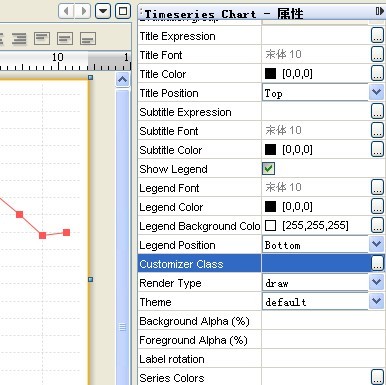Image resolution: width=386 pixels, height=385 pixels.
Task: Click the last red data point on chart
Action: coord(66,232)
